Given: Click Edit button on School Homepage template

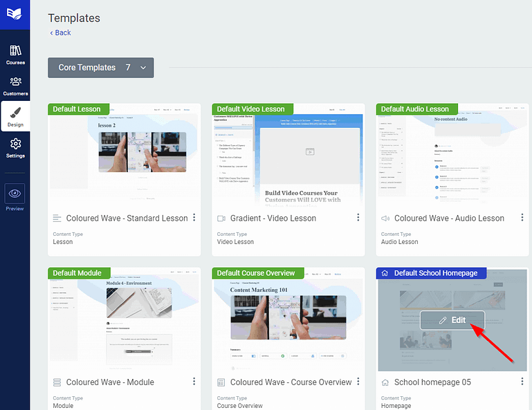Looking at the screenshot, I should click(x=452, y=320).
